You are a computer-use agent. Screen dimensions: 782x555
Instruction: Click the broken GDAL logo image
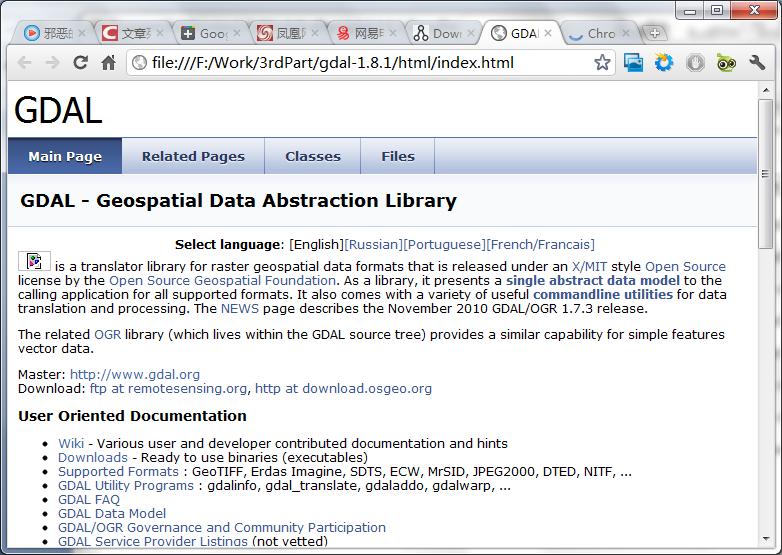tap(34, 261)
